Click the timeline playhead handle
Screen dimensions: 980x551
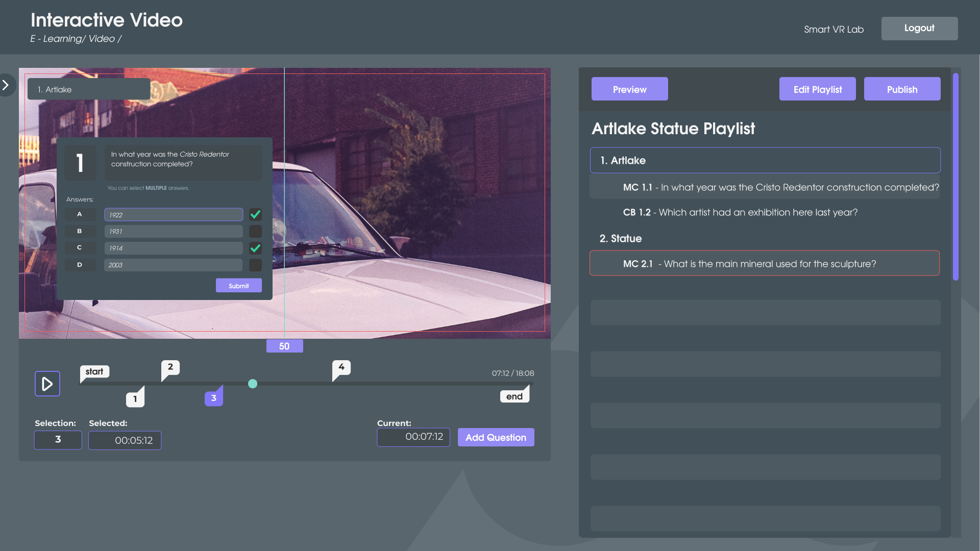[253, 384]
